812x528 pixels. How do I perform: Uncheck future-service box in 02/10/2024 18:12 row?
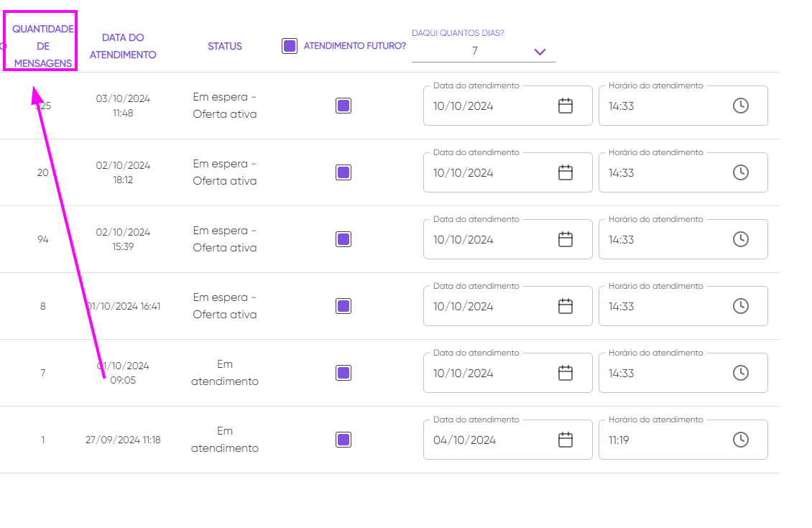pos(343,172)
